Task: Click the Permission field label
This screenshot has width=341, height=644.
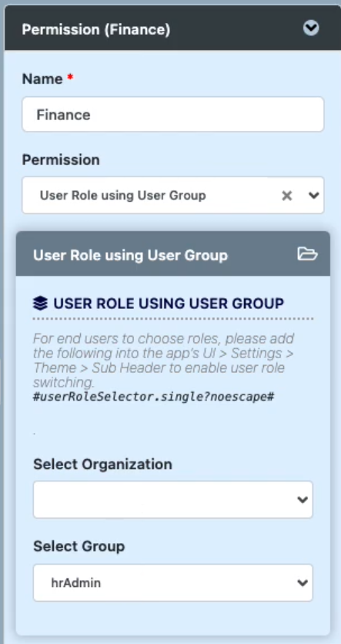Action: pos(61,159)
